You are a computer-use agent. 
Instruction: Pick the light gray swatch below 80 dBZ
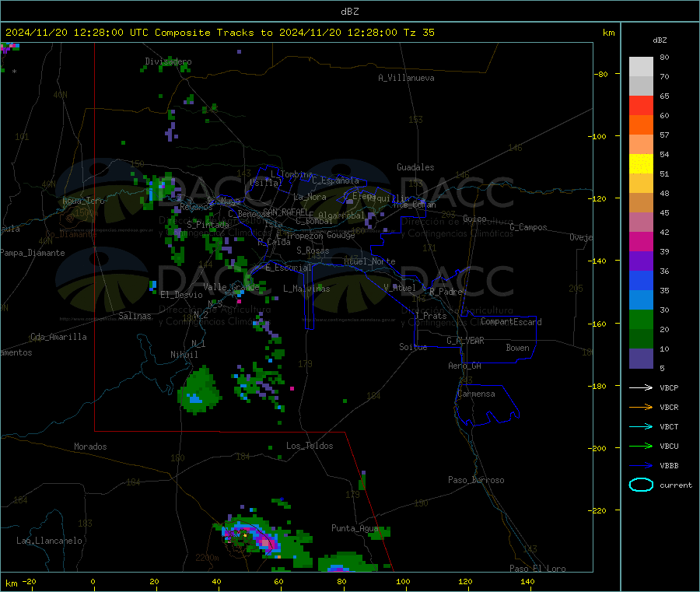(x=641, y=67)
